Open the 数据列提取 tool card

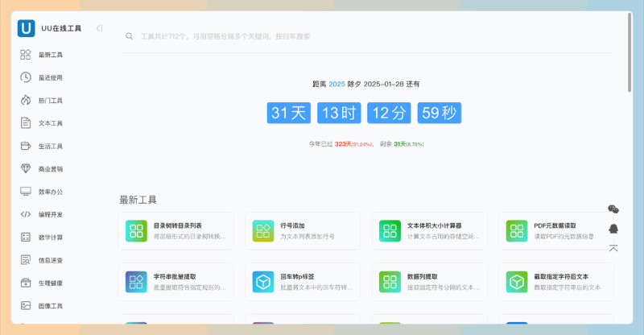[430, 282]
